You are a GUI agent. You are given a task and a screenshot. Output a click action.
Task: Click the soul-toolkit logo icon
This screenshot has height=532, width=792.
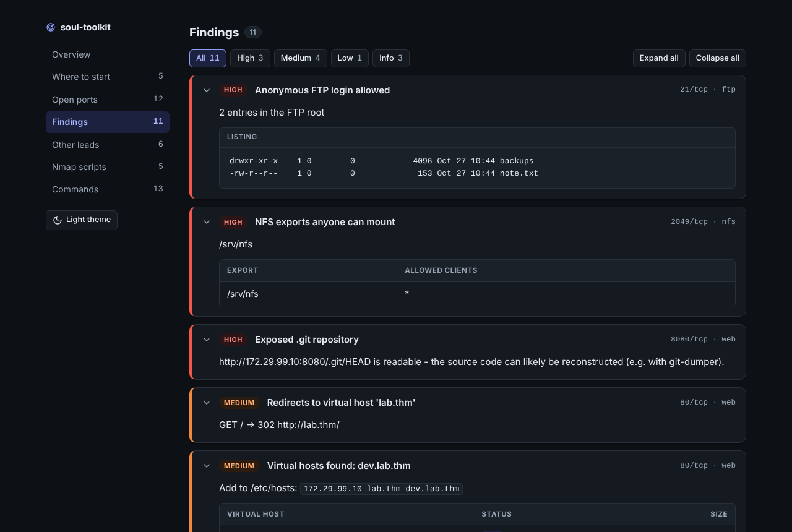pos(51,27)
